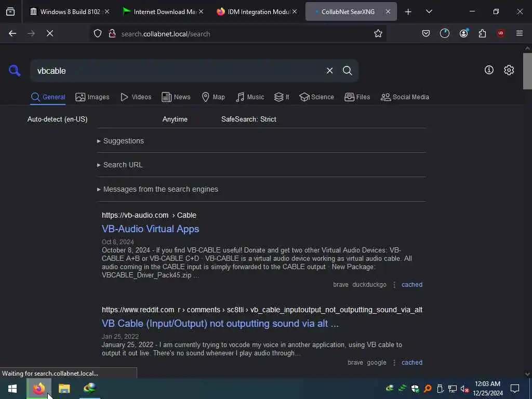532x399 pixels.
Task: Select the News search category
Action: pos(176,97)
